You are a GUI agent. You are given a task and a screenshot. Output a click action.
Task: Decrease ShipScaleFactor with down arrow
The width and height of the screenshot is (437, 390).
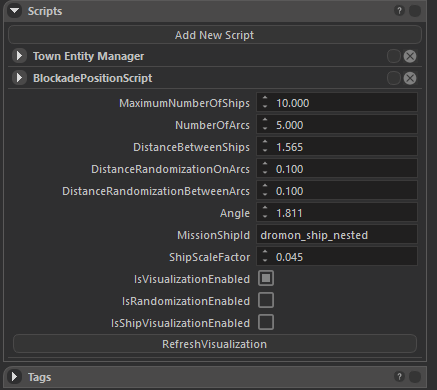(x=265, y=261)
